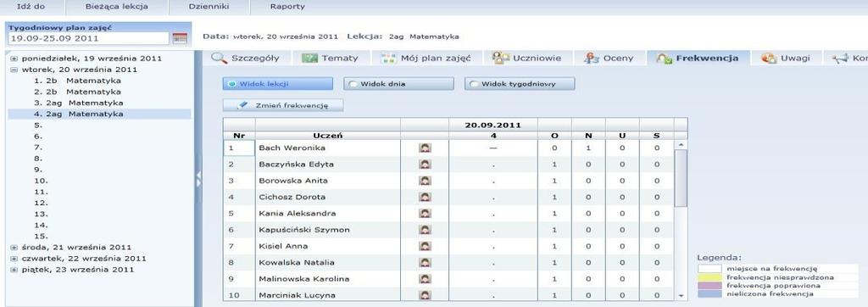The height and width of the screenshot is (307, 868).
Task: Switch to the Mój plan zajęć tab
Action: tap(427, 59)
